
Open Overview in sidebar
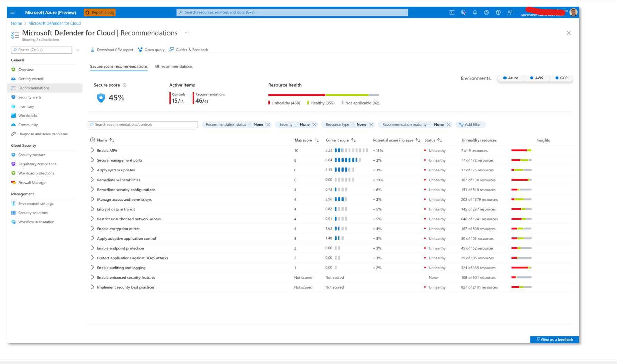pyautogui.click(x=26, y=70)
